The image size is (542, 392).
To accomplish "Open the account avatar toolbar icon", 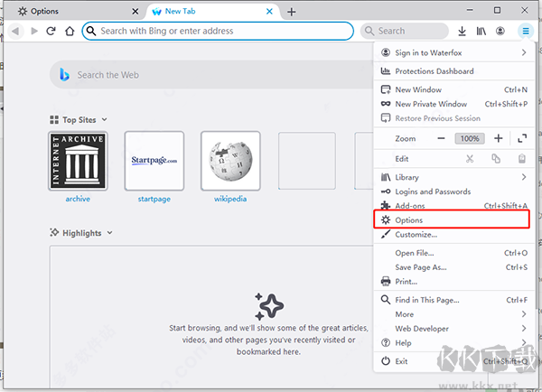I will 500,31.
